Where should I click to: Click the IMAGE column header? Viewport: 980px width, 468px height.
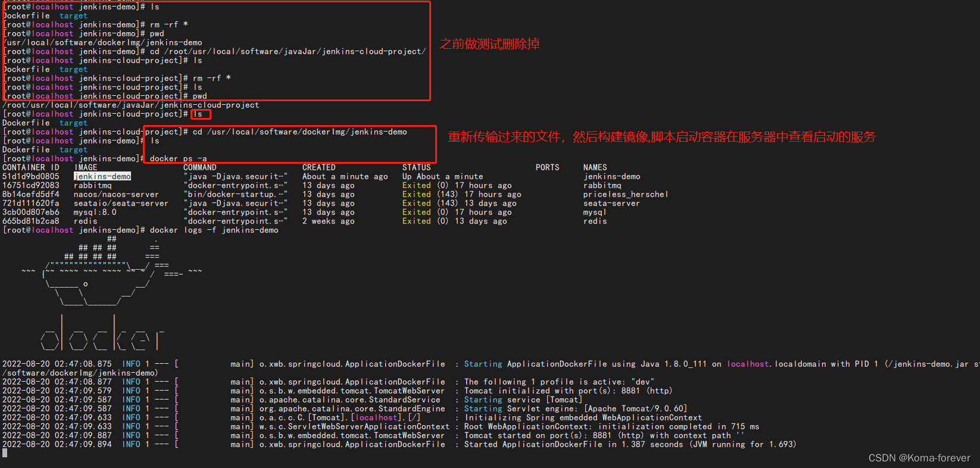click(x=86, y=167)
